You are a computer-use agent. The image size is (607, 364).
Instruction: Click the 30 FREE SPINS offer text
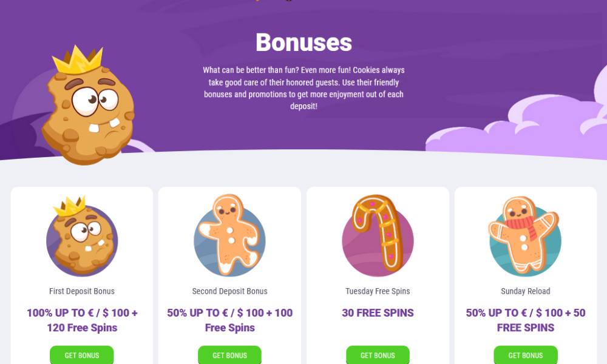(378, 313)
